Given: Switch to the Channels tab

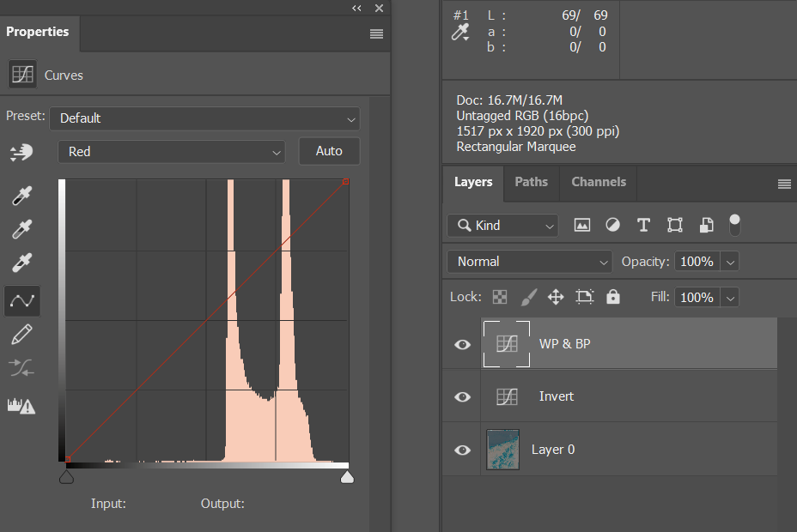Looking at the screenshot, I should 598,182.
